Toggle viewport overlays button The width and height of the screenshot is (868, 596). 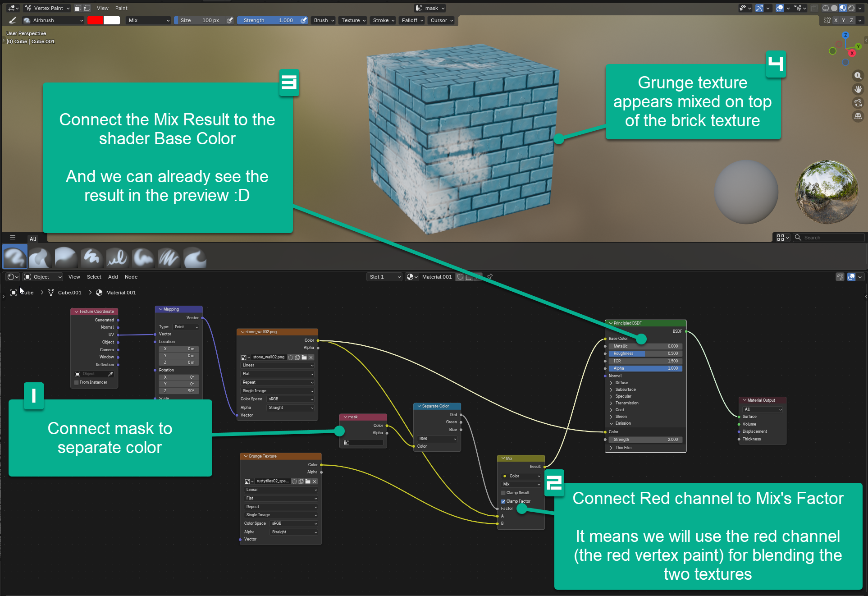pos(780,8)
